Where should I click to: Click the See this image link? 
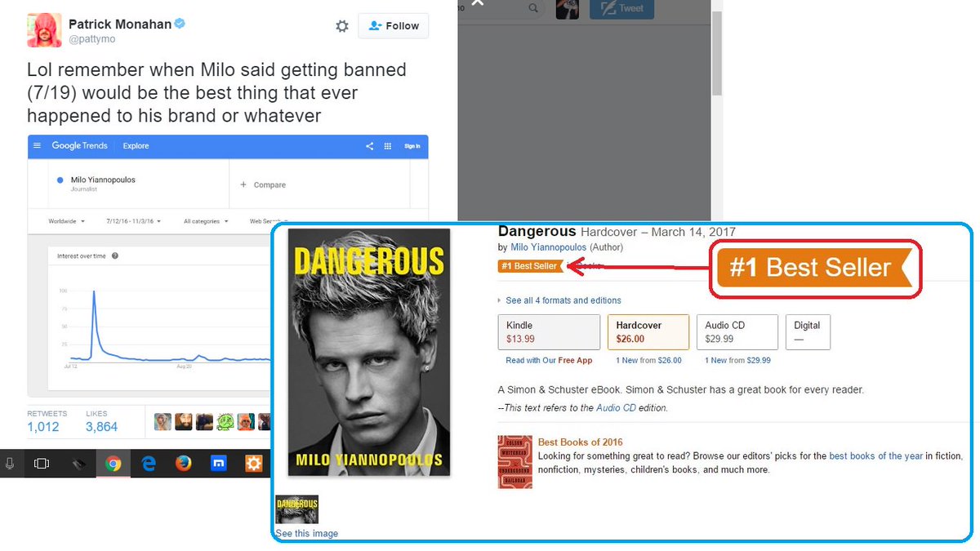pos(307,534)
